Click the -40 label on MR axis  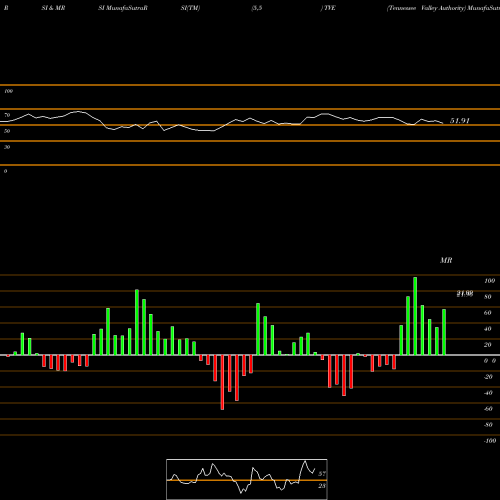point(488,393)
